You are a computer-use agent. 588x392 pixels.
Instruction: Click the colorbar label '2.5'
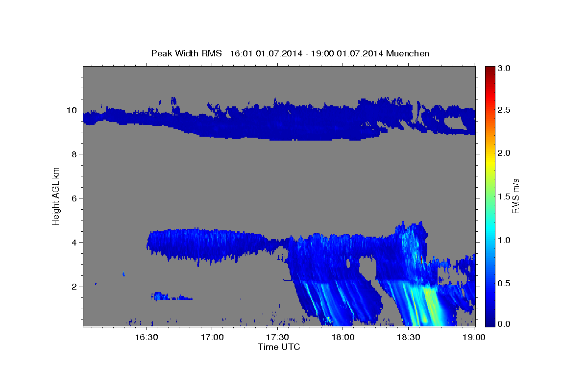click(505, 110)
